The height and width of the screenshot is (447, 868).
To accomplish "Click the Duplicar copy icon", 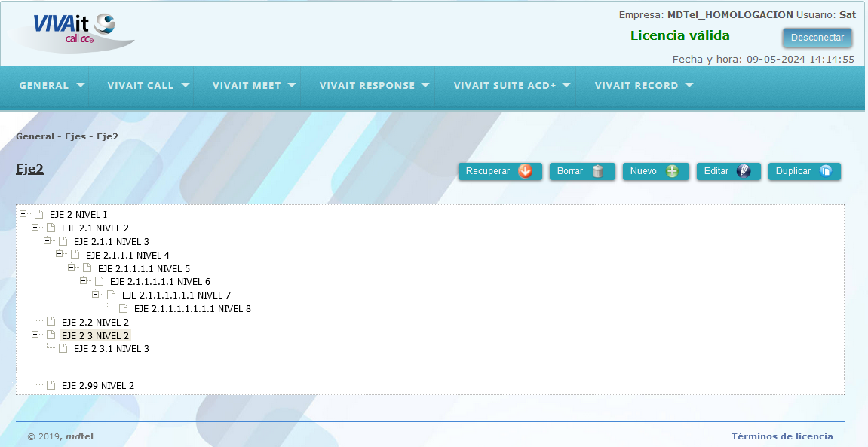I will [x=825, y=171].
